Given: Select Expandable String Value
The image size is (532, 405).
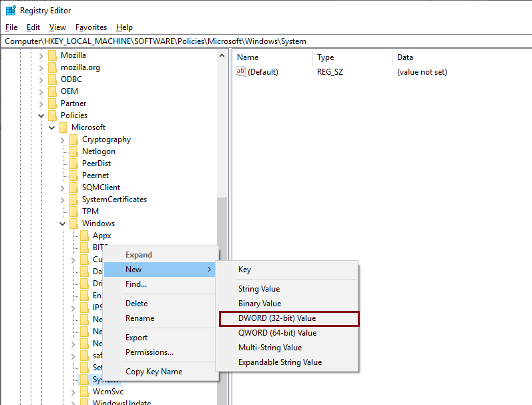Looking at the screenshot, I should [x=287, y=362].
